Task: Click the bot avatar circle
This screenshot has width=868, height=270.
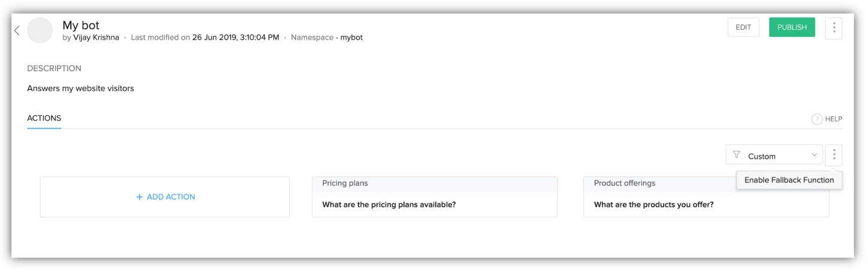Action: [40, 31]
